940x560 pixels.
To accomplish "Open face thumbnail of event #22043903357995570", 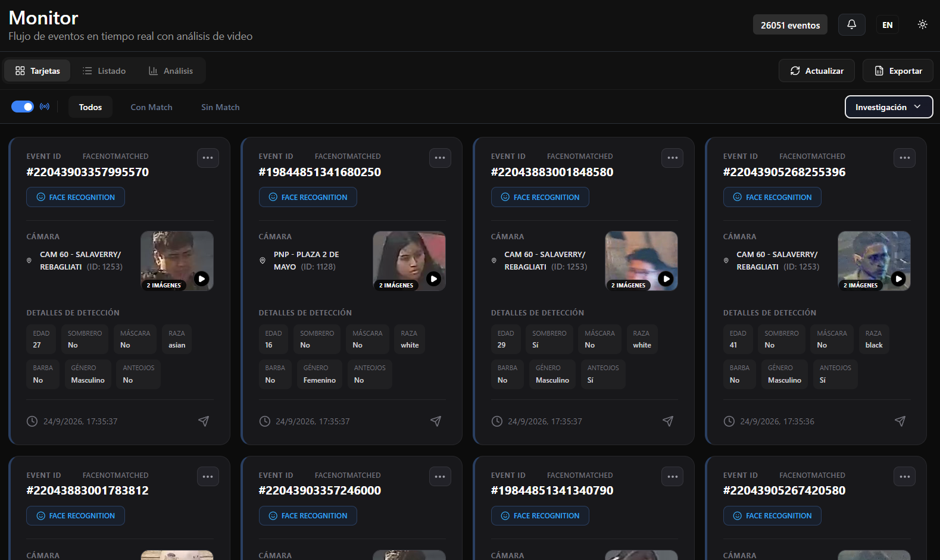I will [x=177, y=261].
